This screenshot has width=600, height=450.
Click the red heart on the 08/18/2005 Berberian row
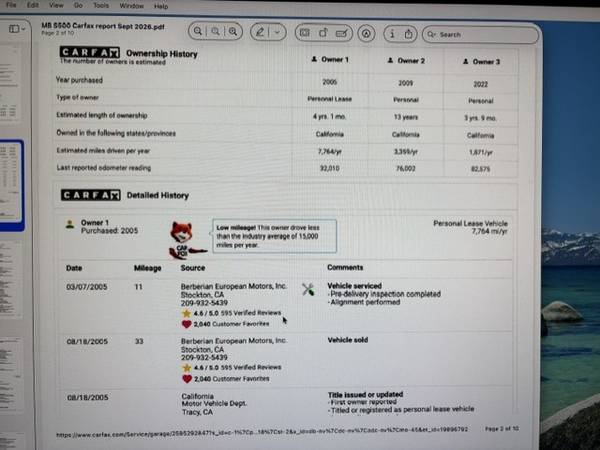tap(187, 378)
